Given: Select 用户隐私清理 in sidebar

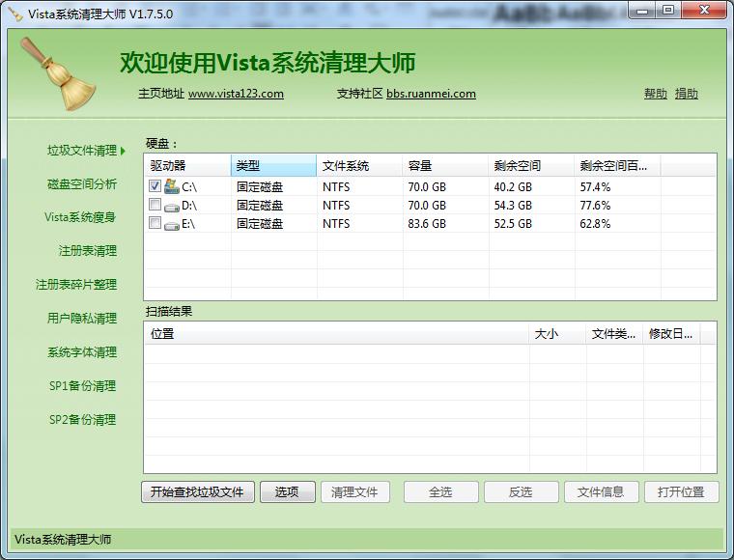Looking at the screenshot, I should (x=82, y=319).
